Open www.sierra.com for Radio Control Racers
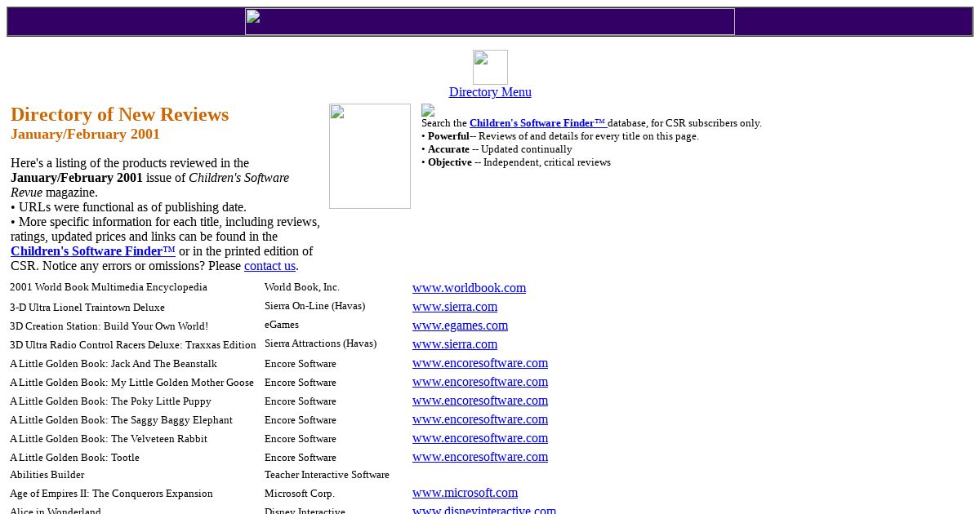The width and height of the screenshot is (980, 514). [x=455, y=344]
